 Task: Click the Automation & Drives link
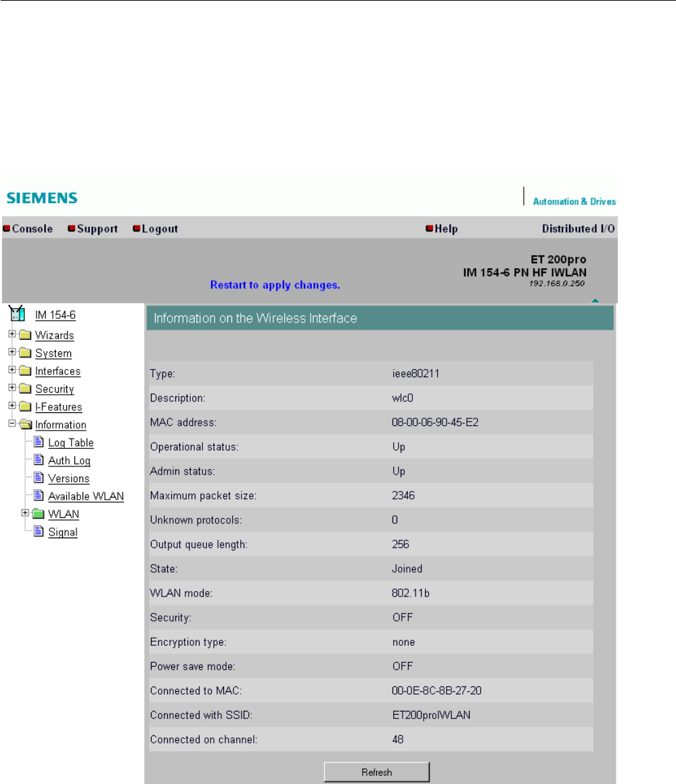(574, 202)
